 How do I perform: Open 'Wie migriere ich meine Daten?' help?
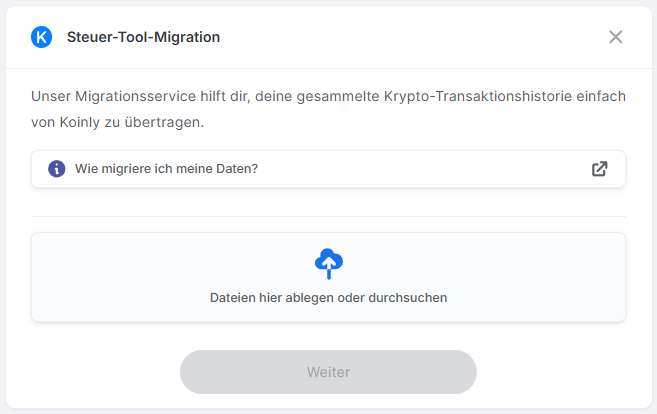click(x=328, y=169)
